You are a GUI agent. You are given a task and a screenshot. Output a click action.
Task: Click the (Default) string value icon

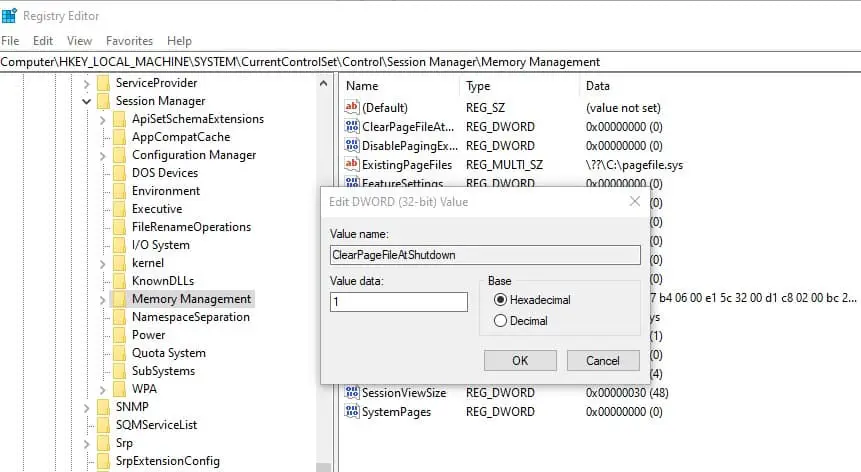[351, 107]
